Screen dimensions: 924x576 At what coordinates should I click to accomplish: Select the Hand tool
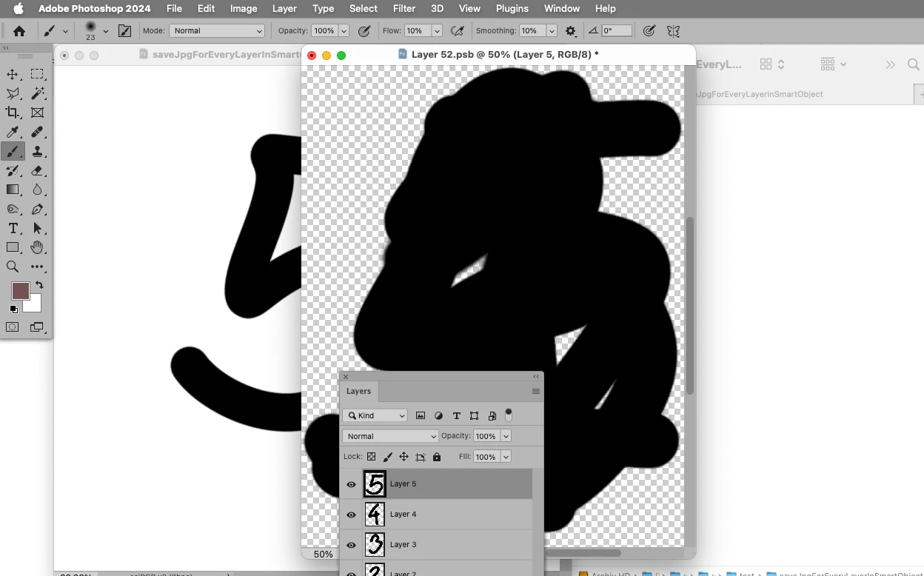(x=37, y=247)
